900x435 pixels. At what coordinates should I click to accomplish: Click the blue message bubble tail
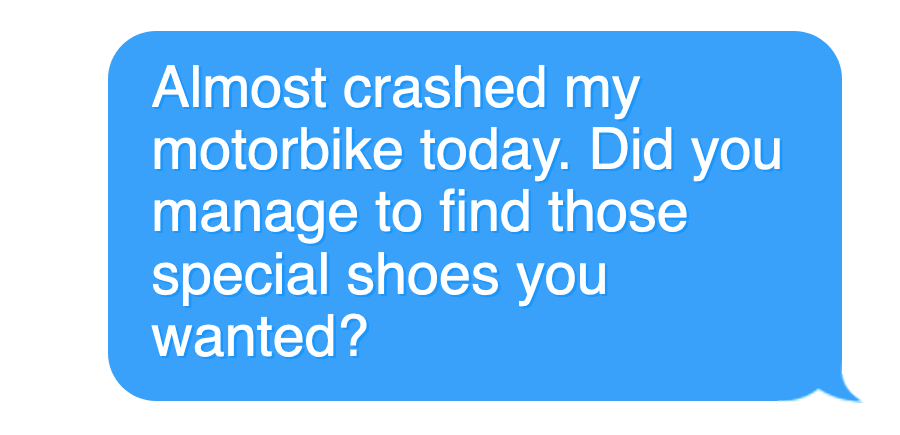tap(844, 389)
